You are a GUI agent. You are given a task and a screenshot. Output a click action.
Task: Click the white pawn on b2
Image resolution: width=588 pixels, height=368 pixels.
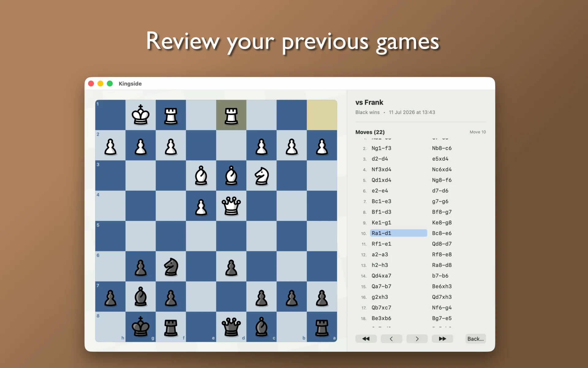tap(292, 147)
